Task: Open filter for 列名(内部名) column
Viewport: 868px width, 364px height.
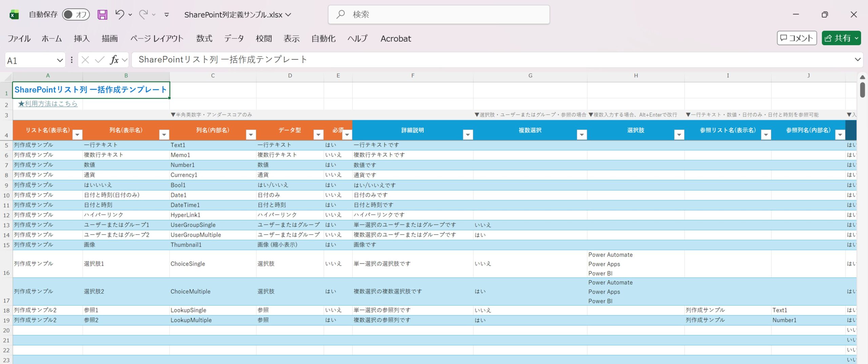Action: 251,135
